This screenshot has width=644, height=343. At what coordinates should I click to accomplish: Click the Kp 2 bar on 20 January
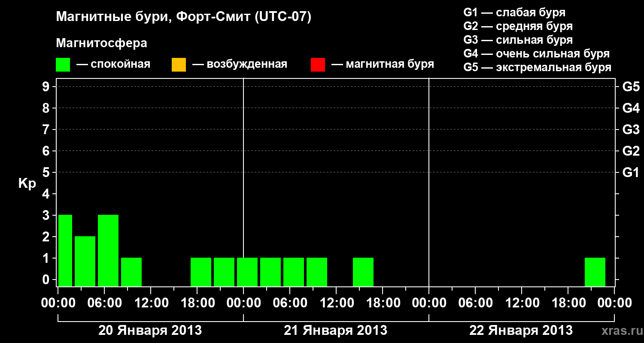coord(85,261)
